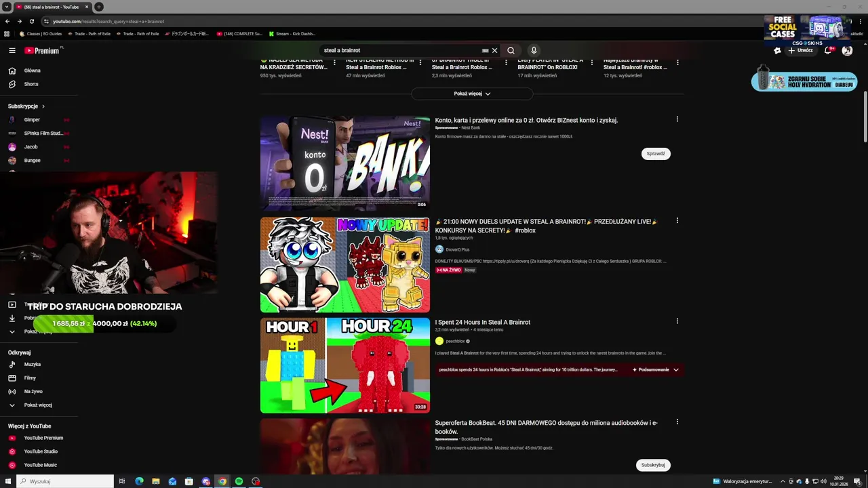Viewport: 868px width, 488px height.
Task: Open the NOWY UPDATE live stream thumbnail
Action: (344, 264)
